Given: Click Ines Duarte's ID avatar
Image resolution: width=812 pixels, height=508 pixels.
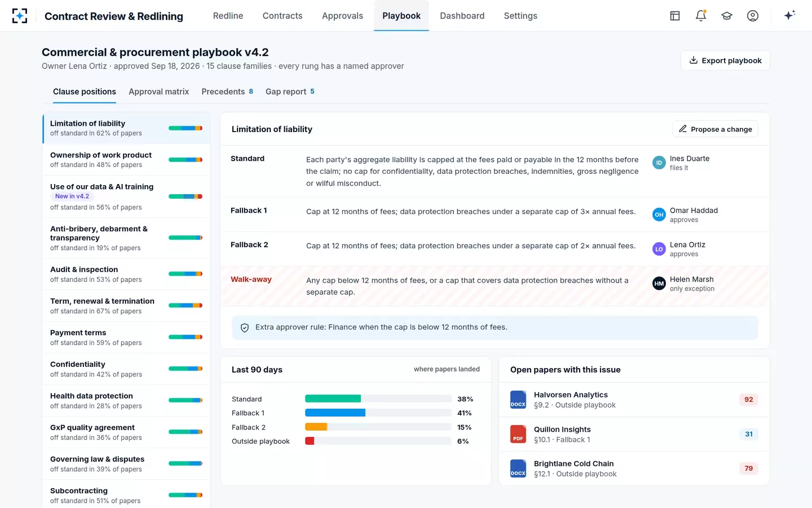Looking at the screenshot, I should pos(659,163).
